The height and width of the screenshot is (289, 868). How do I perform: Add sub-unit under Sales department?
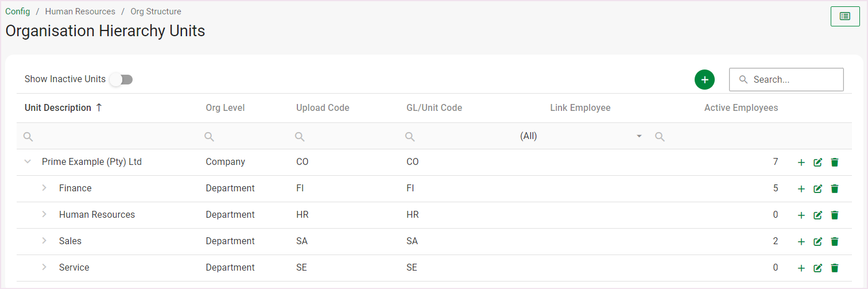(801, 242)
